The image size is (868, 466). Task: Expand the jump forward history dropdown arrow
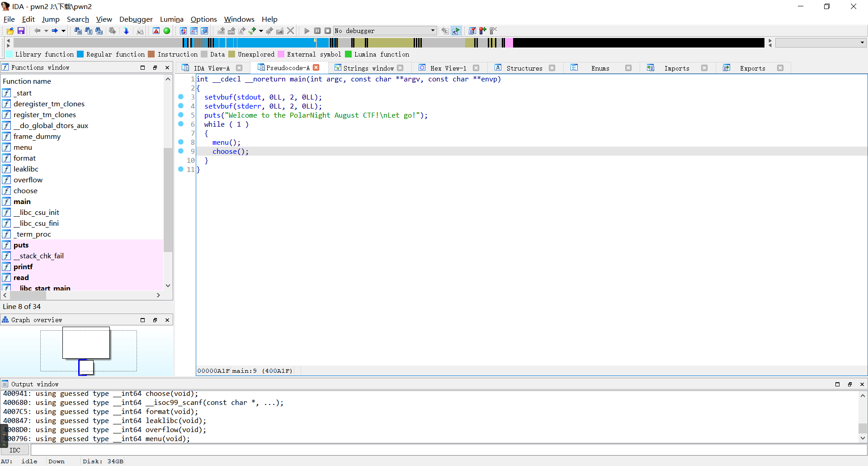click(63, 31)
